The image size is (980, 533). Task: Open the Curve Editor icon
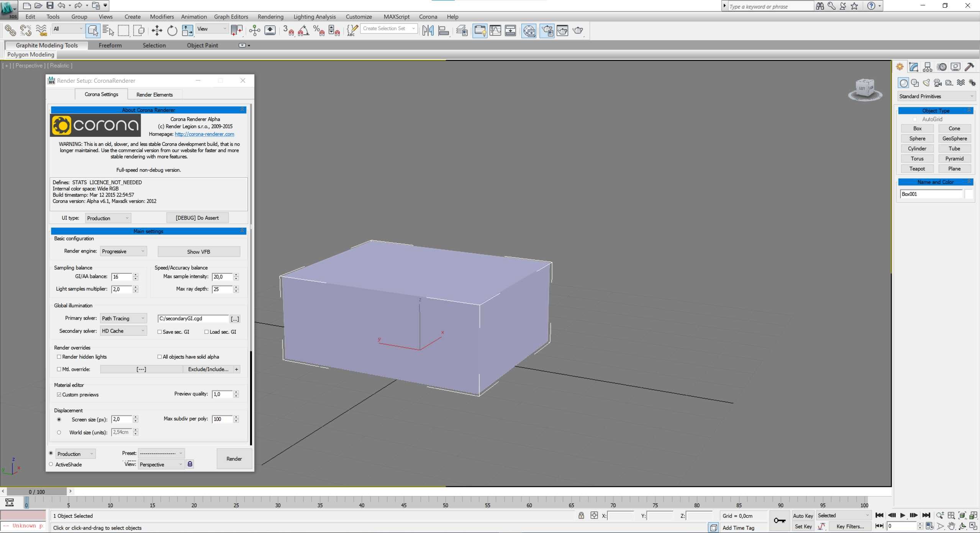[495, 30]
